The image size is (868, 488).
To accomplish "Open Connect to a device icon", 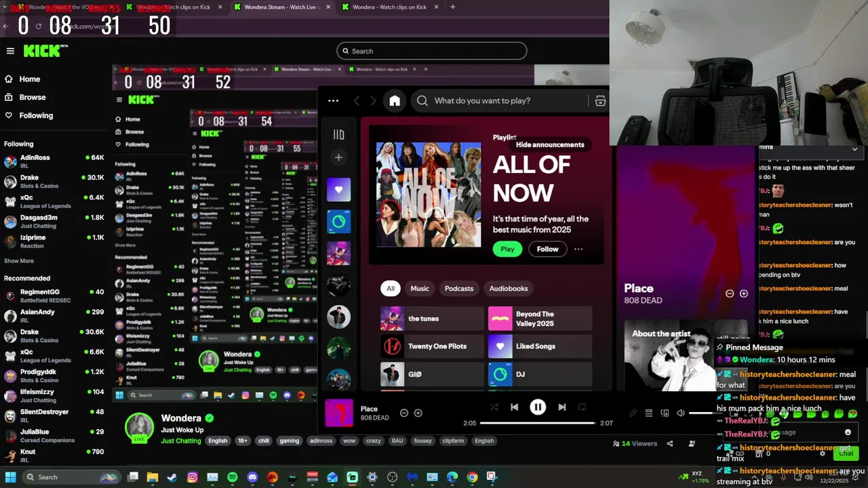I will click(x=665, y=413).
